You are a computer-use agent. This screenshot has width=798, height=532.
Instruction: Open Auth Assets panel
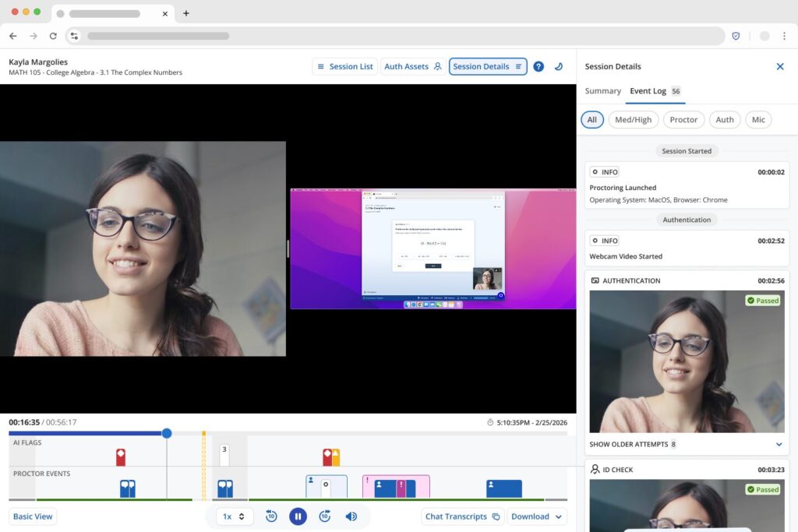point(413,67)
